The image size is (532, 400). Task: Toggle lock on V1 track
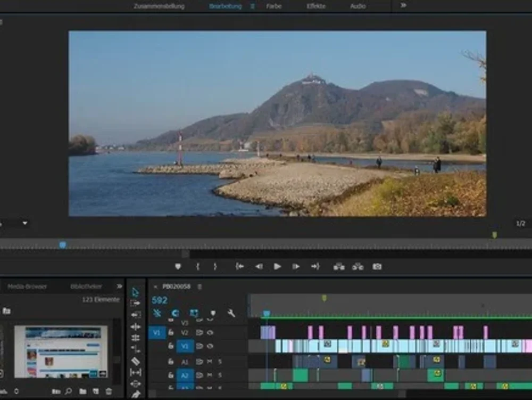click(171, 346)
